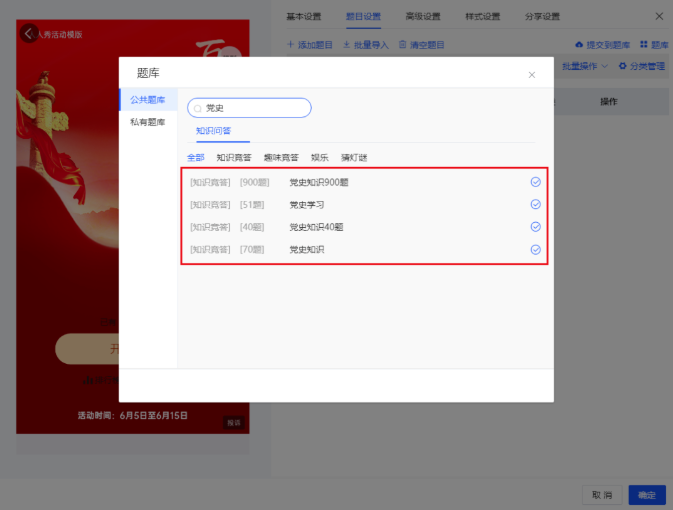Click the [900题] count label
Viewport: 673px width, 510px height.
[x=255, y=182]
